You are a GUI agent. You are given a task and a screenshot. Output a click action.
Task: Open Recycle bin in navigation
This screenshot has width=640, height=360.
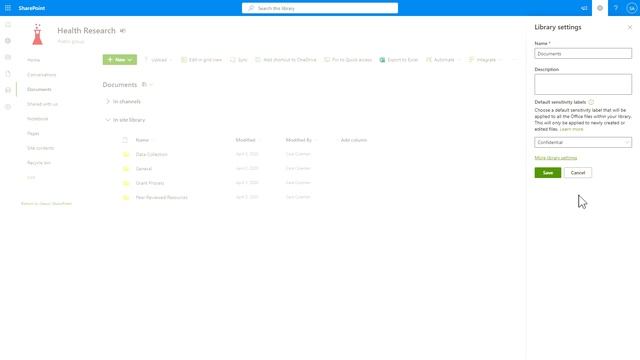click(39, 163)
